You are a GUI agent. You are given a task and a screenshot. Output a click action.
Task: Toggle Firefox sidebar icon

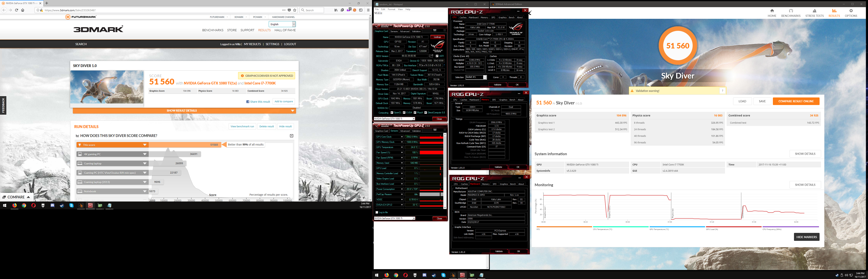(x=361, y=10)
